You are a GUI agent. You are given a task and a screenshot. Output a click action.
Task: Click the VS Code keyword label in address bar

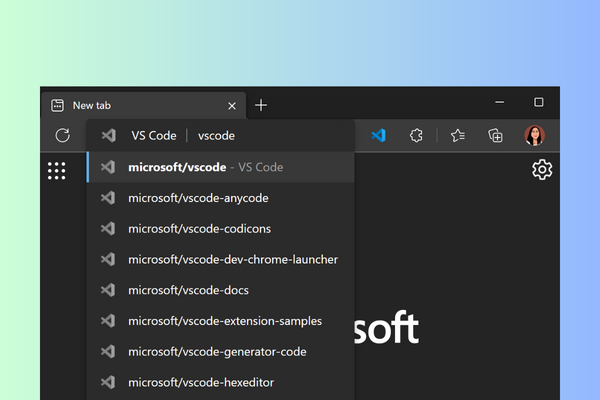(154, 136)
